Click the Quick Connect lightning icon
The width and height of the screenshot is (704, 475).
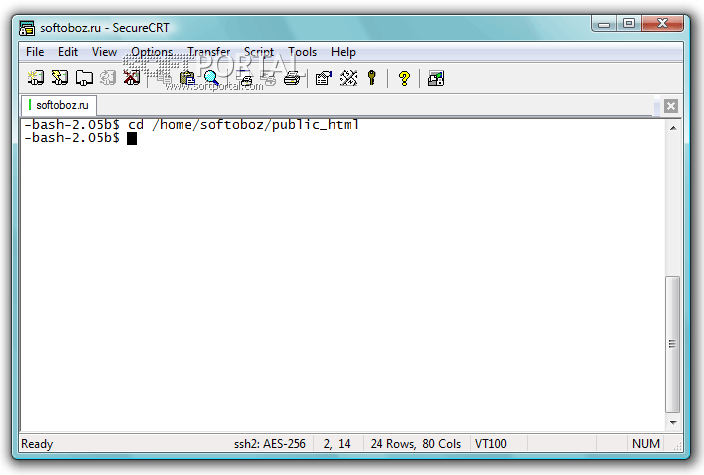click(x=60, y=78)
